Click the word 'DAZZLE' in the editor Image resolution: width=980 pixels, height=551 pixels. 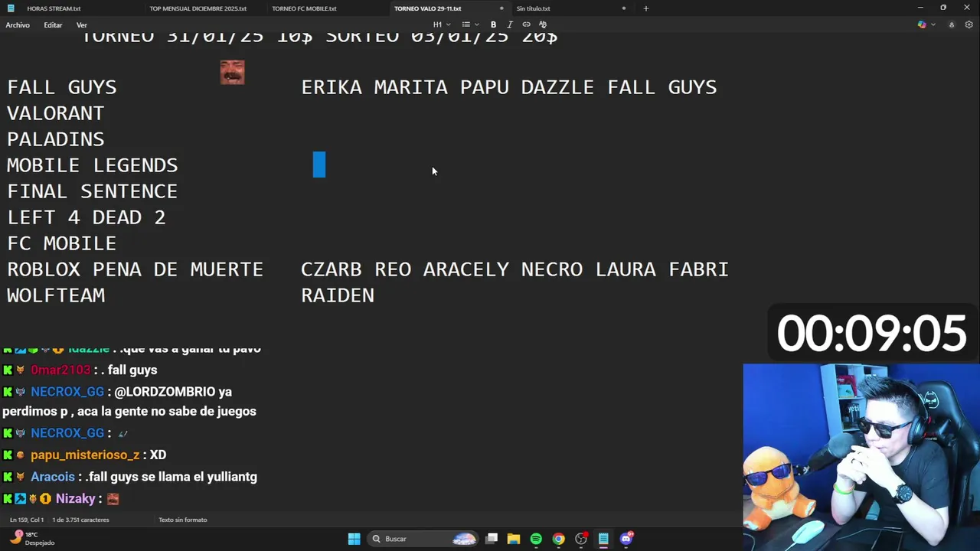click(x=557, y=87)
